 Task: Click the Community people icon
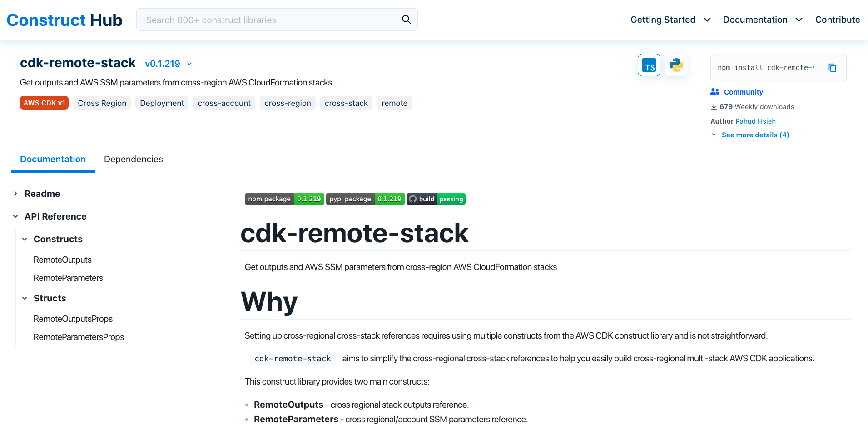click(x=714, y=91)
